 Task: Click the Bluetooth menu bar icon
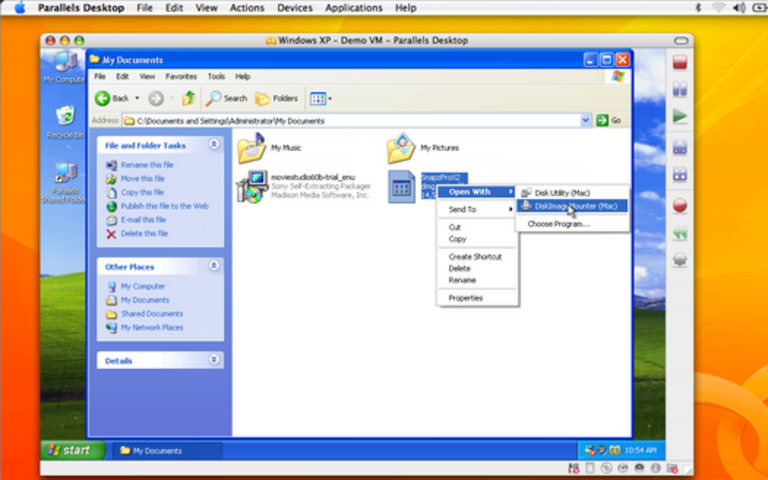[698, 8]
